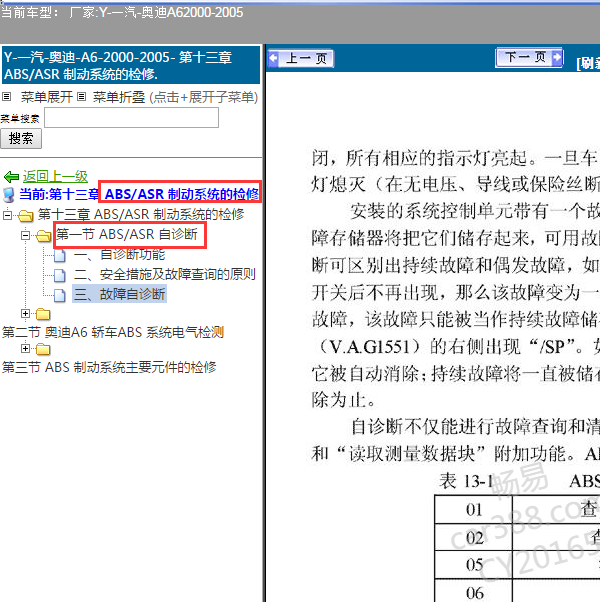This screenshot has width=600, height=602.
Task: Select the 菜单展开 text link
Action: (46, 97)
